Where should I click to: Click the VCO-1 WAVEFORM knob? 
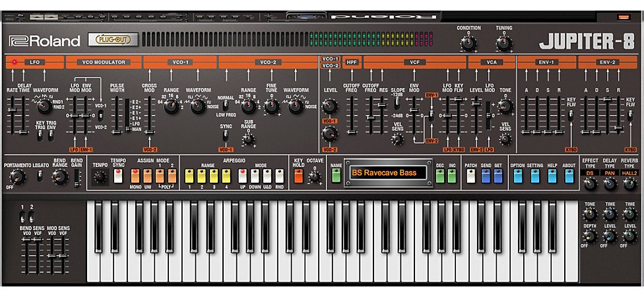click(x=197, y=106)
